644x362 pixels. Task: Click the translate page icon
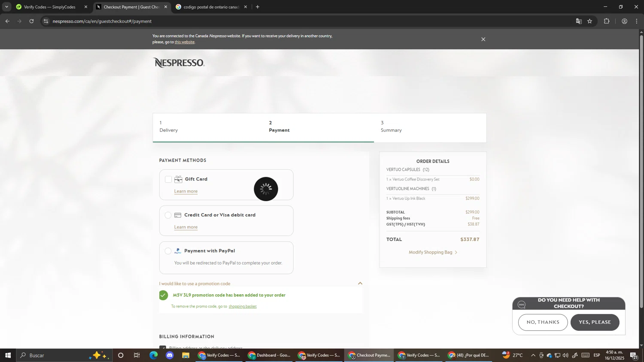[579, 21]
